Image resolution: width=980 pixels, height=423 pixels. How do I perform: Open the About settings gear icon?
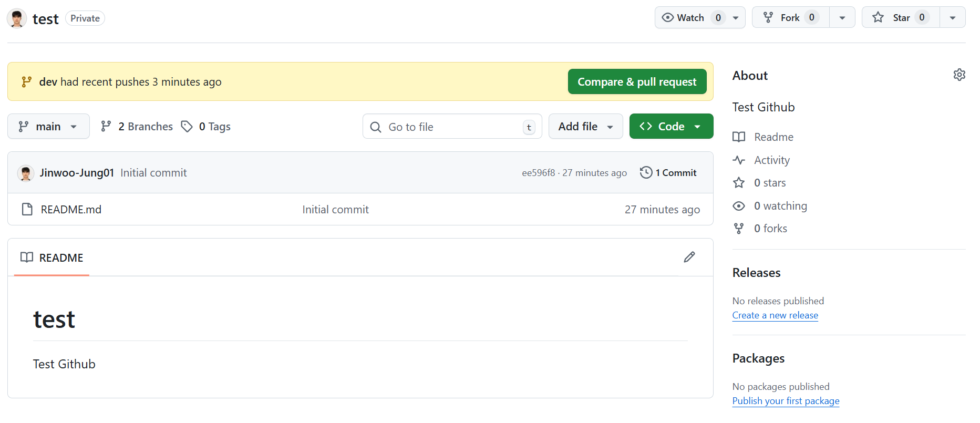[959, 75]
